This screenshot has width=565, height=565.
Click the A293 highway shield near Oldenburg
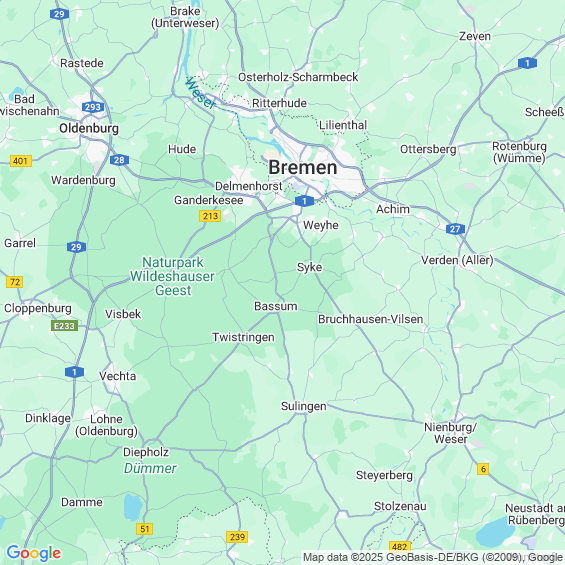click(93, 107)
